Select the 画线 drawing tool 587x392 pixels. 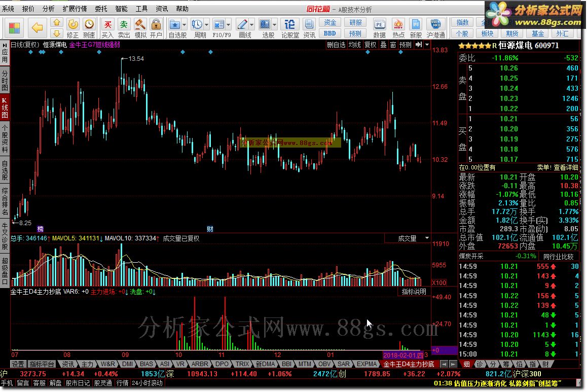pyautogui.click(x=242, y=28)
